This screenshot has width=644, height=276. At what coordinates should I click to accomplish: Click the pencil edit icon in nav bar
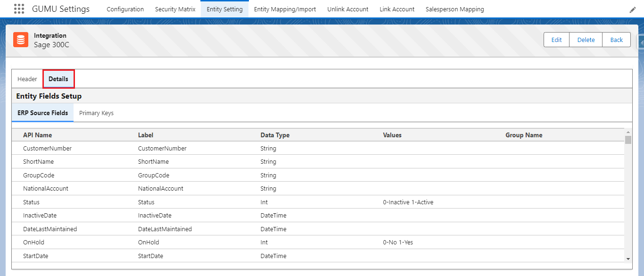633,9
